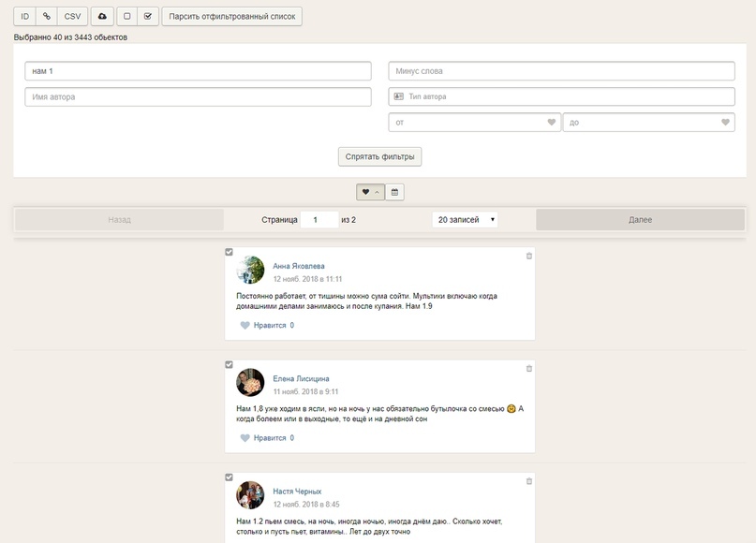Click the select all checkmark icon
Image resolution: width=756 pixels, height=543 pixels.
[148, 16]
